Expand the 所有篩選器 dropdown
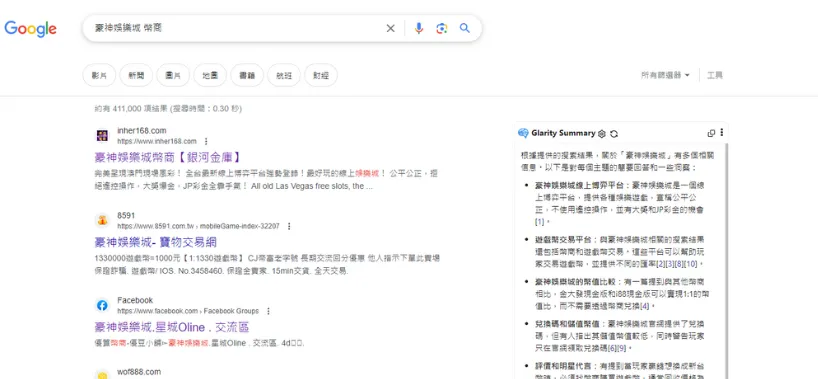Viewport: 818px width, 379px height. pyautogui.click(x=665, y=75)
